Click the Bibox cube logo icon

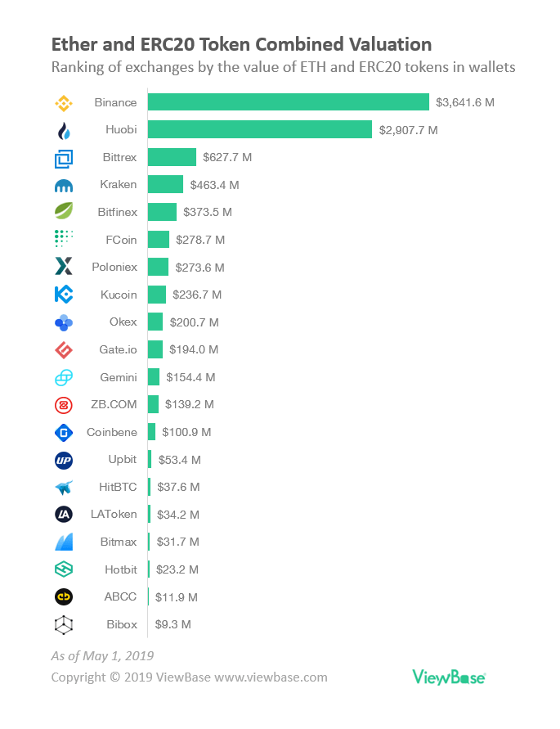[64, 625]
